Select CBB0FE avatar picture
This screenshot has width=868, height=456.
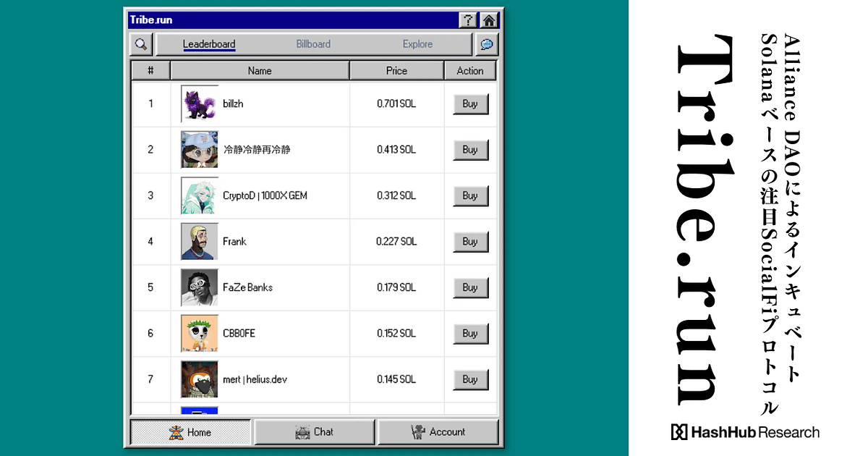coord(199,334)
